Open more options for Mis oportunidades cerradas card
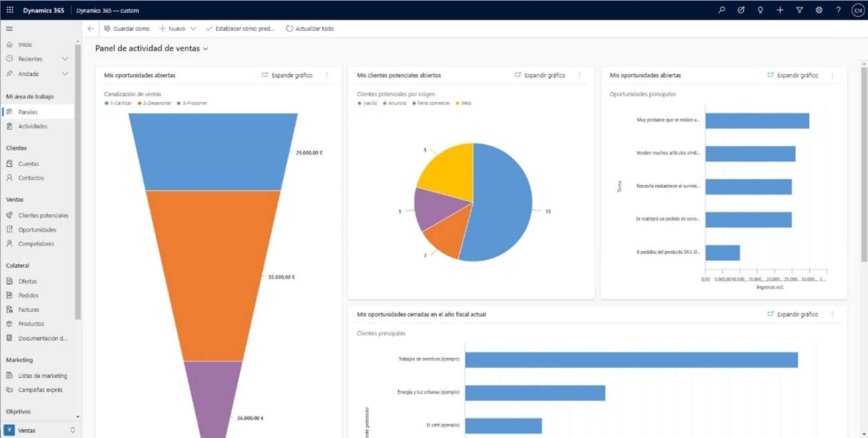The width and height of the screenshot is (868, 438). click(833, 314)
